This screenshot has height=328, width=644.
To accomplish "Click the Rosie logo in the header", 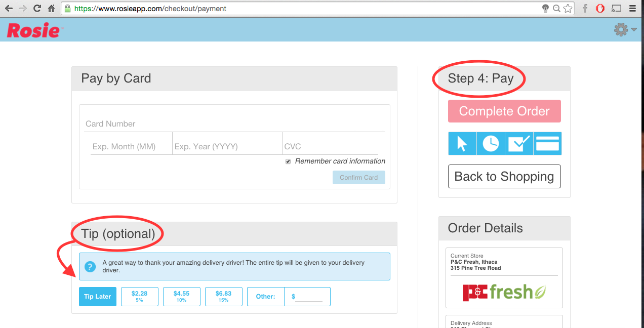I will click(33, 30).
